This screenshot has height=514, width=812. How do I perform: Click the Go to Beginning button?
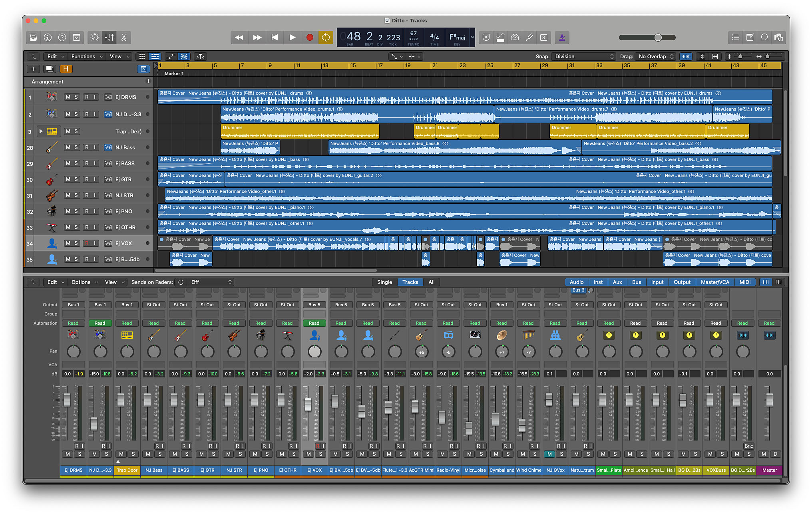coord(275,38)
